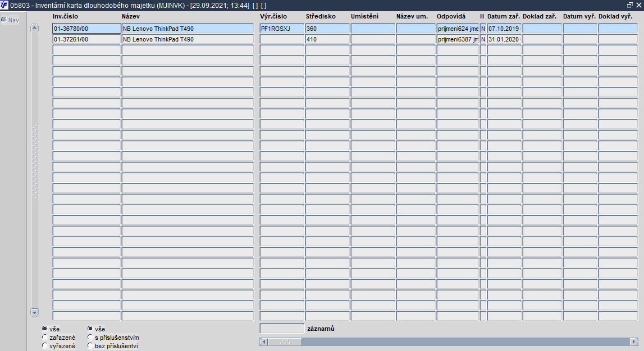Click 'Středisko' column header
This screenshot has width=644, height=351.
(321, 16)
